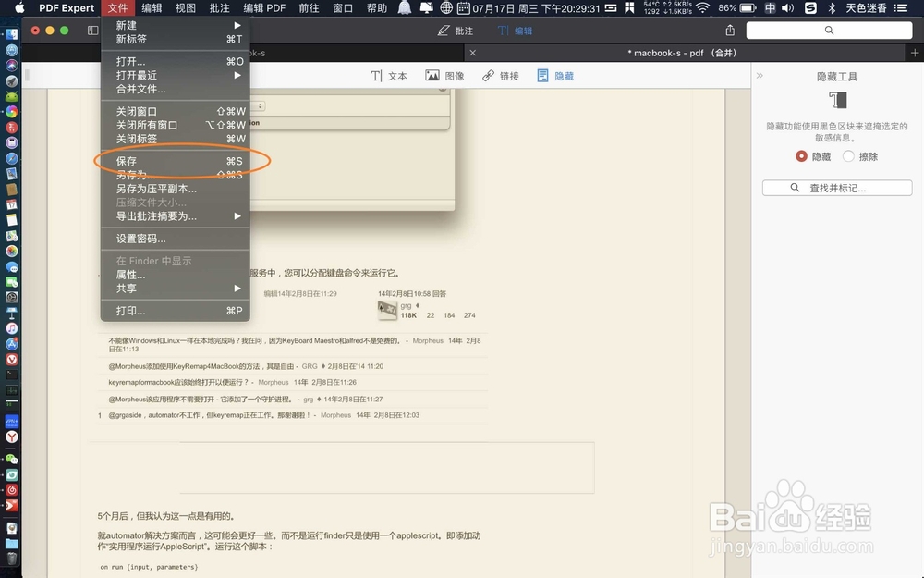The height and width of the screenshot is (578, 924).
Task: Click the PDF Expert app menu
Action: pyautogui.click(x=67, y=7)
